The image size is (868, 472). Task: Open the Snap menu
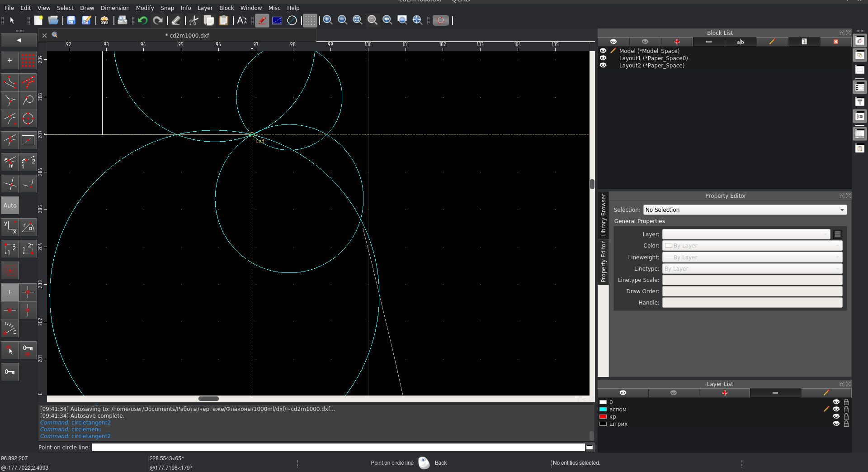[167, 8]
